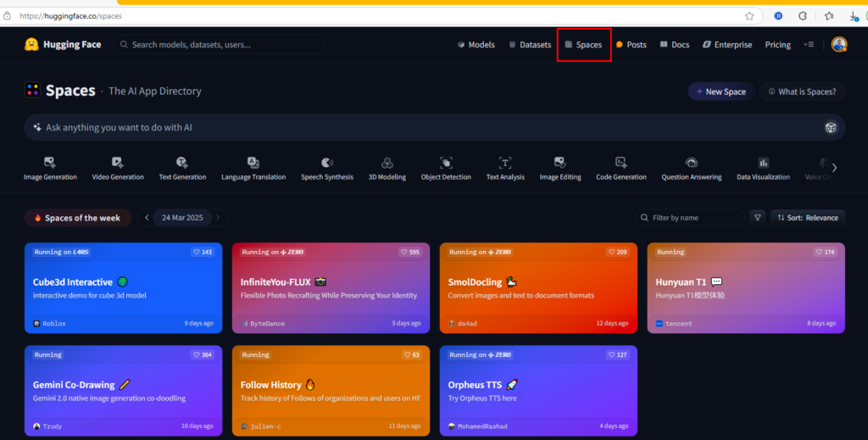Open the Posts tab
The height and width of the screenshot is (440, 868).
631,44
